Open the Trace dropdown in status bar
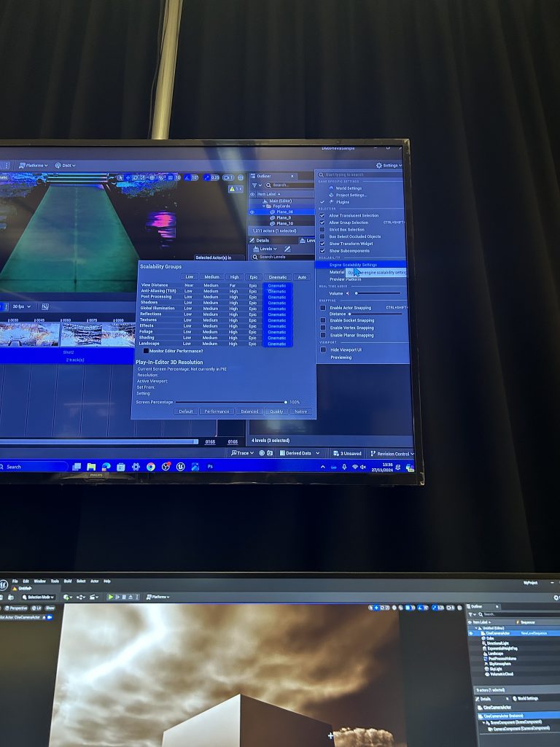Screen dimensions: 560x747 pyautogui.click(x=242, y=453)
